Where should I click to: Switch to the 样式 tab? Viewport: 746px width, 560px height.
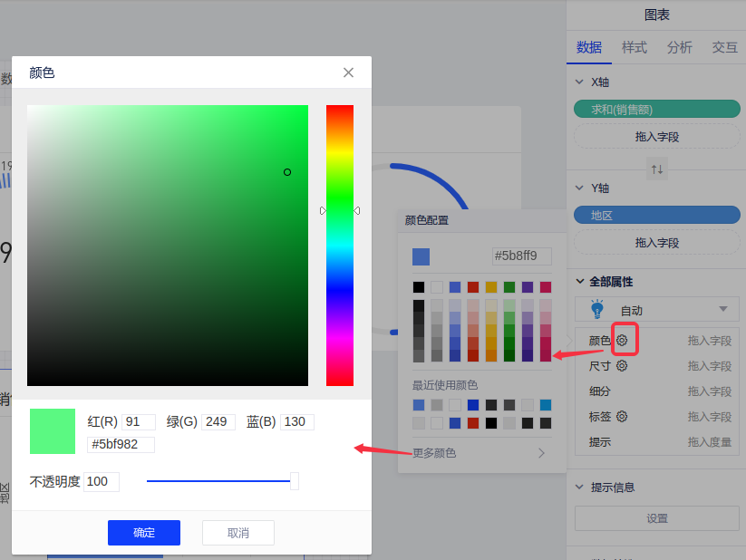coord(635,48)
